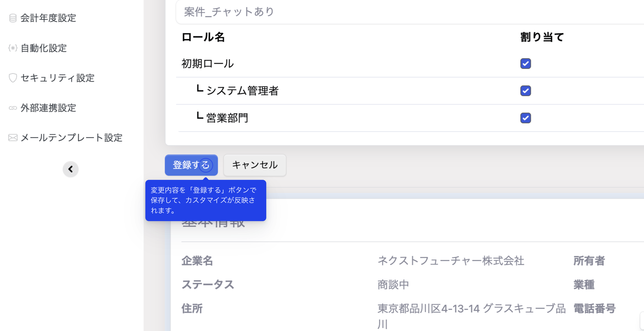Click the 外部連携設定 link icon
This screenshot has width=644, height=331.
13,108
